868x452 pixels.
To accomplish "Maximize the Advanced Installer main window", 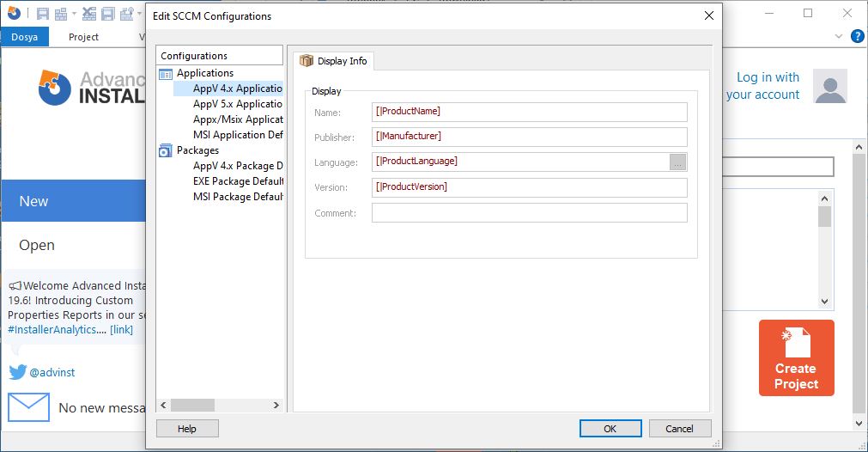I will (x=808, y=13).
